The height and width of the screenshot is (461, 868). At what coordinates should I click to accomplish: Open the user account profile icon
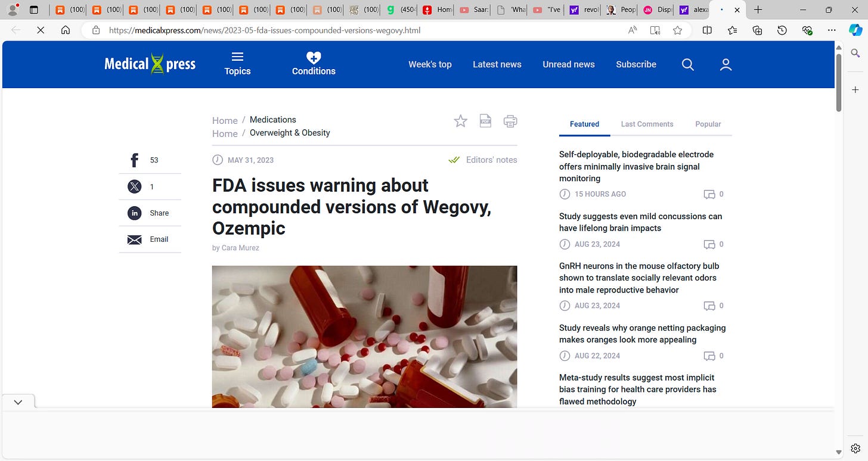(x=726, y=64)
